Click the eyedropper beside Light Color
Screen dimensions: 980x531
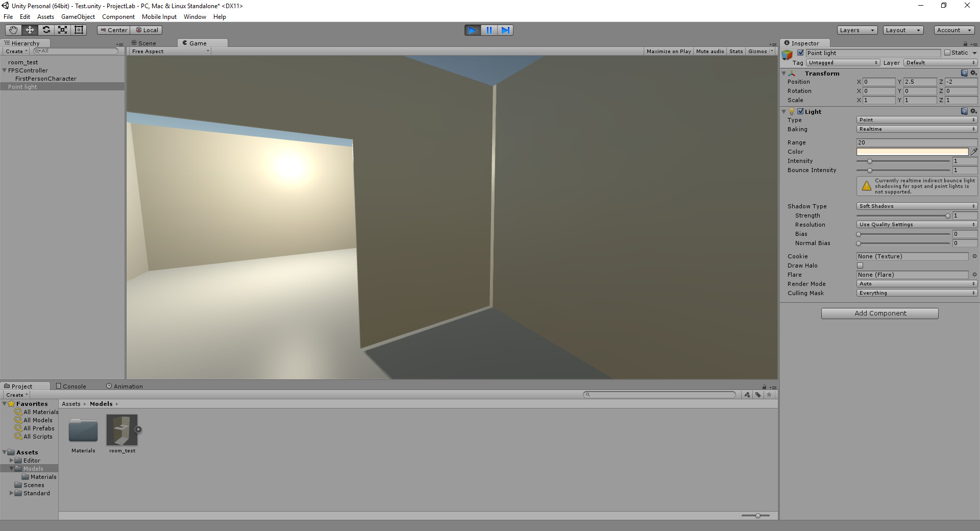[x=974, y=152]
